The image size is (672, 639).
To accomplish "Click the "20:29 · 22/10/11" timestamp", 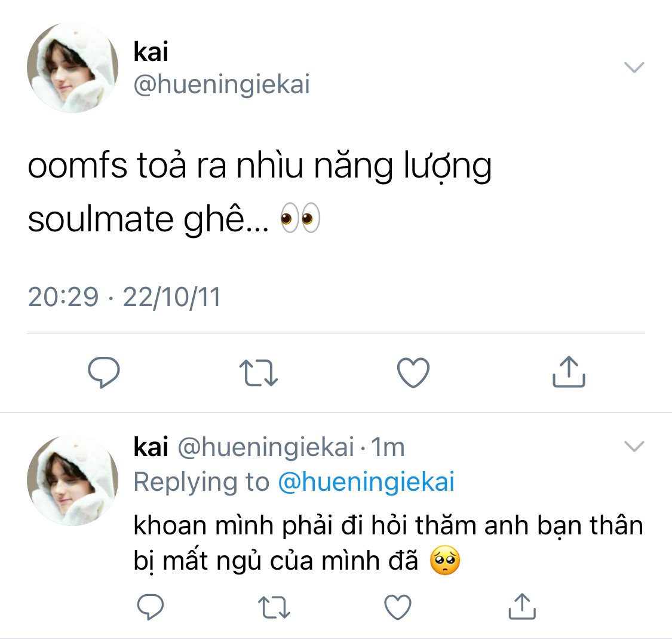I will (124, 297).
